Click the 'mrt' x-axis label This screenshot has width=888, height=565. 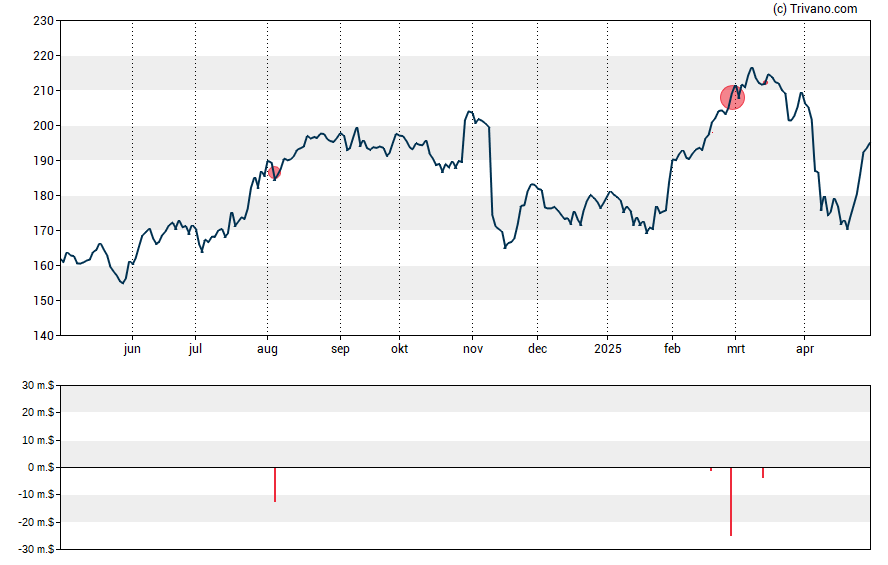point(736,349)
